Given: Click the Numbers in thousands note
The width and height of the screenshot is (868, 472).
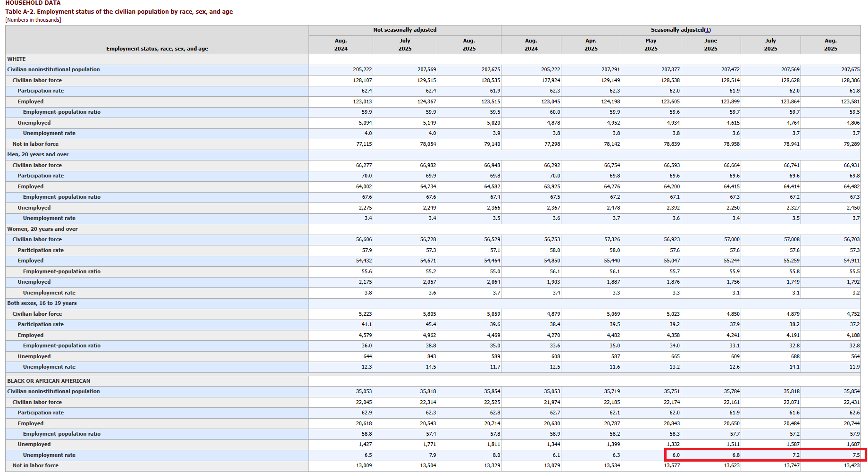Looking at the screenshot, I should [33, 20].
